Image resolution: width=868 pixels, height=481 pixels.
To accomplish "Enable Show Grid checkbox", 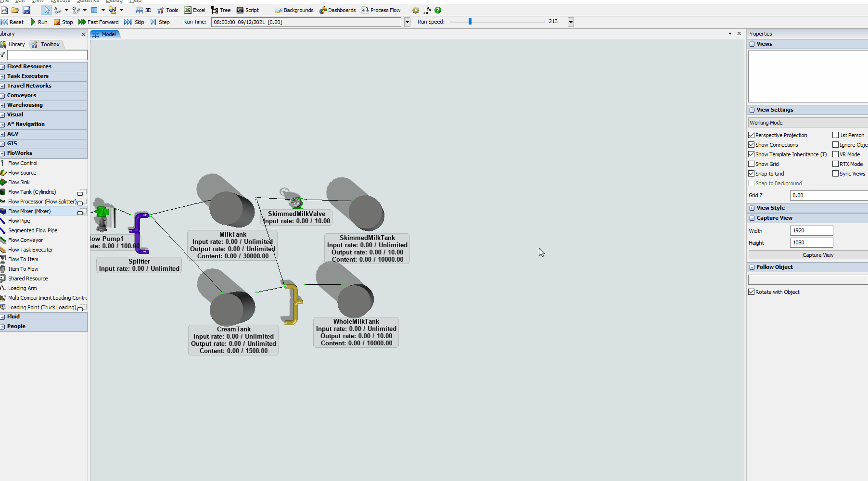I will pos(752,164).
